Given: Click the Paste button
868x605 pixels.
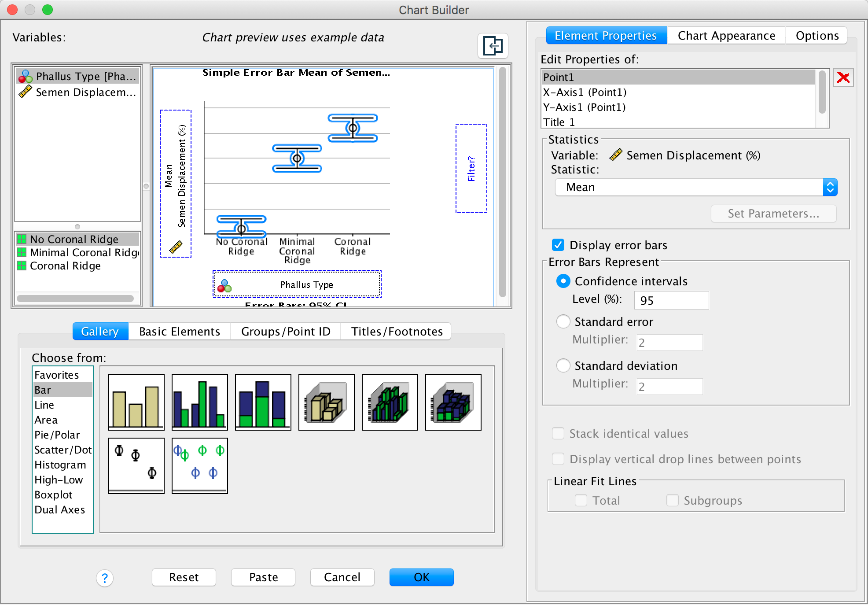Looking at the screenshot, I should pyautogui.click(x=263, y=577).
